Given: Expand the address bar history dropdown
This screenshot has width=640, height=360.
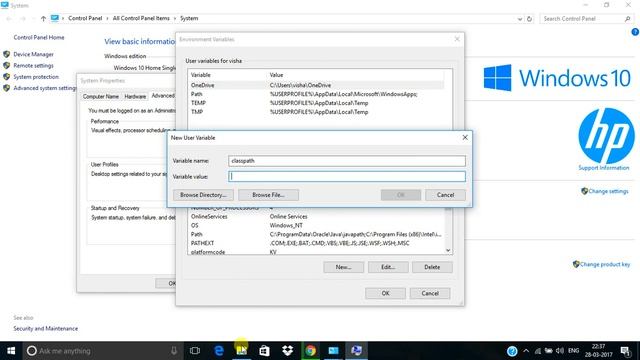Looking at the screenshot, I should pyautogui.click(x=520, y=19).
